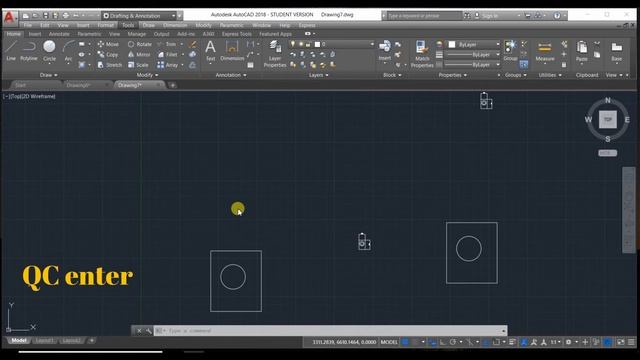Viewport: 640px width, 360px height.
Task: Click the command line input
Action: coord(331,331)
